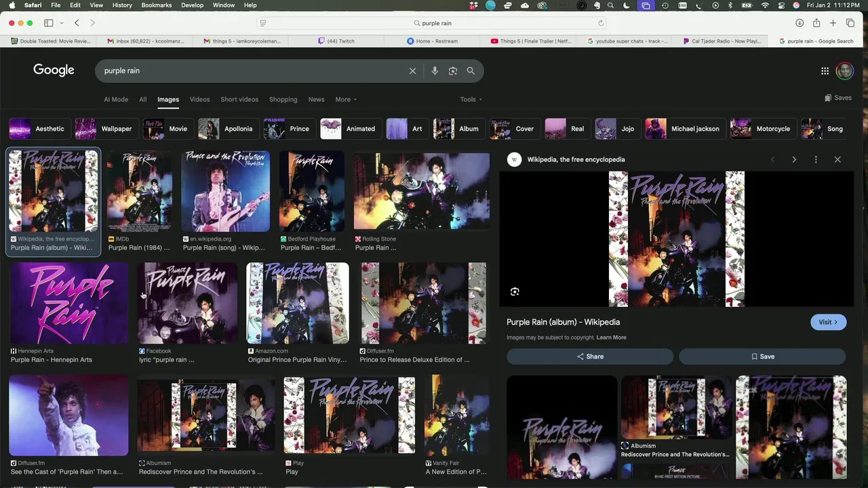The image size is (868, 488).
Task: Click Visit button for Wikipedia result
Action: tap(828, 322)
